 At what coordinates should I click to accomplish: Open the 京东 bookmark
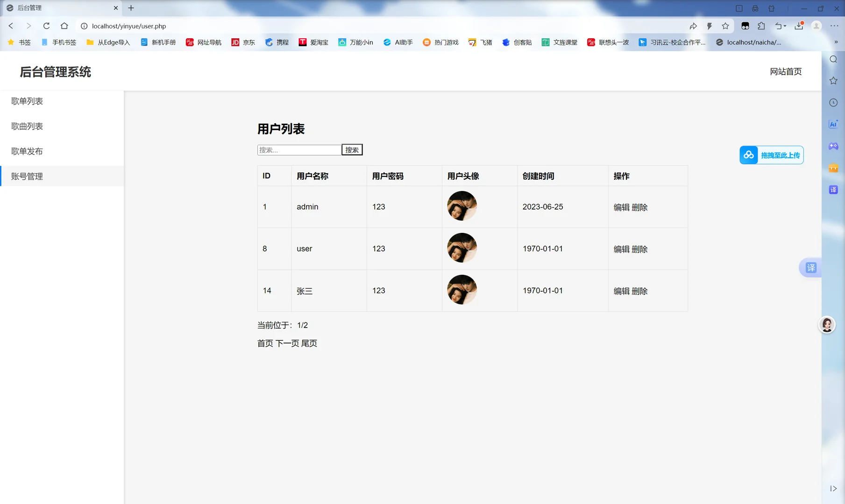242,42
